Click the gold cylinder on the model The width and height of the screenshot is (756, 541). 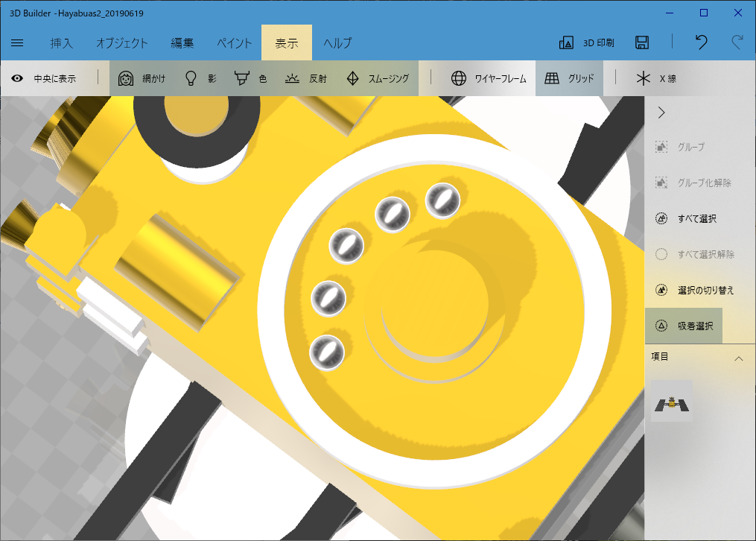click(177, 271)
